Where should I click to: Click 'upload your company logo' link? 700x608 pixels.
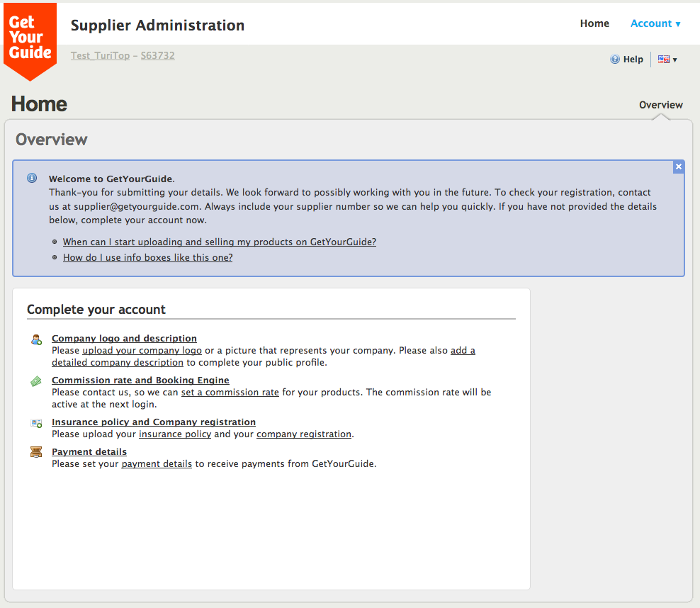(142, 351)
